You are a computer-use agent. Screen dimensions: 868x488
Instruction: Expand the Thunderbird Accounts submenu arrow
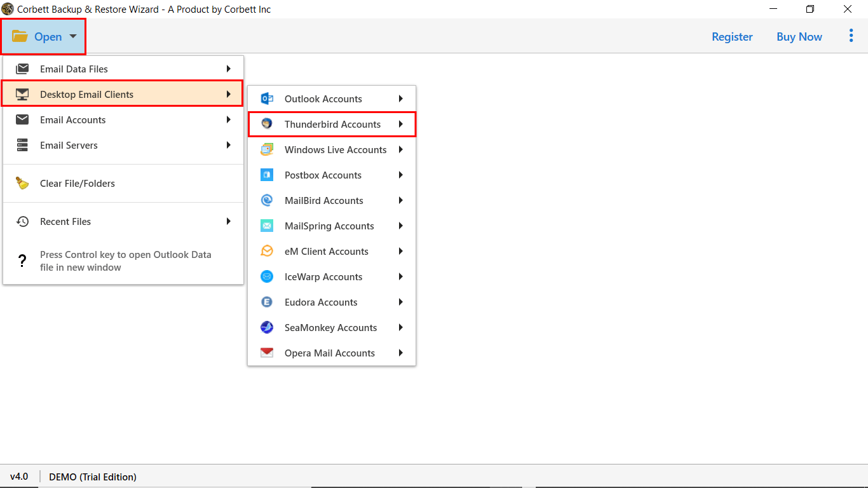401,124
